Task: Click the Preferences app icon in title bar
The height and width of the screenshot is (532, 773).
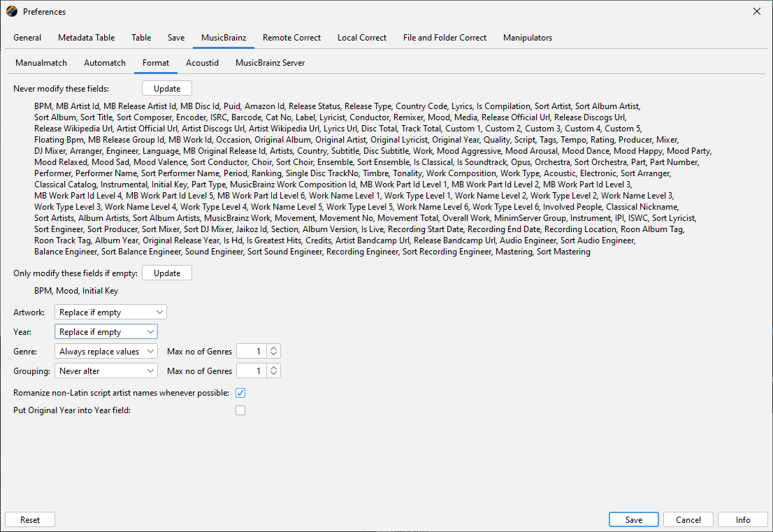Action: [x=12, y=11]
